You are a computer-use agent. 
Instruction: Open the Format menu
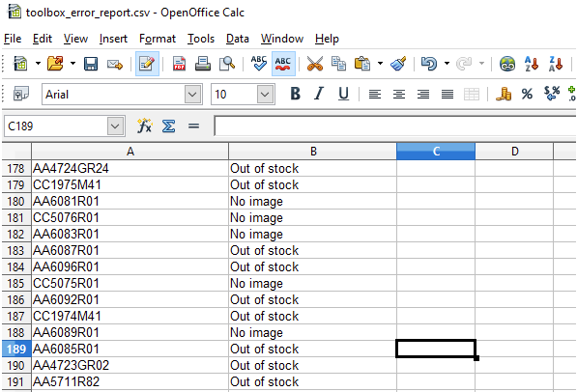click(158, 39)
